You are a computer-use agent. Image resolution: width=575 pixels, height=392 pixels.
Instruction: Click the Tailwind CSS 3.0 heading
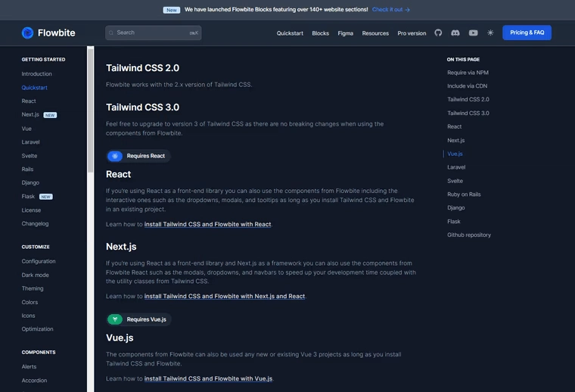[x=143, y=107]
